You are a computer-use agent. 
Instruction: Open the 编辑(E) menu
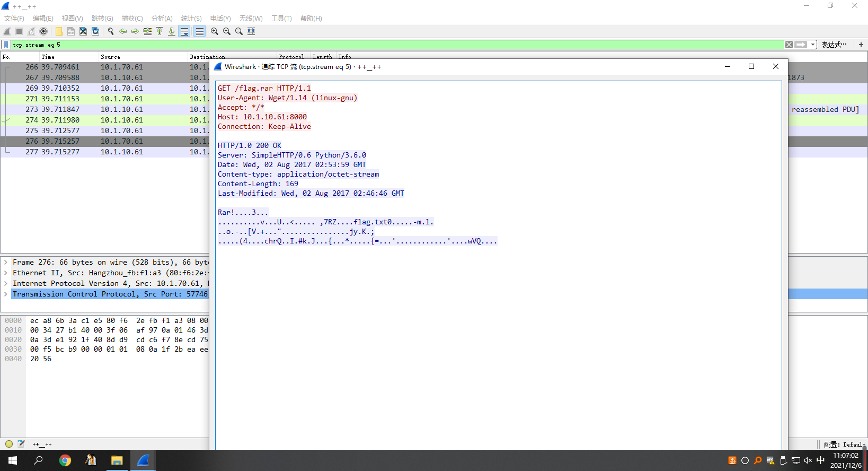43,18
